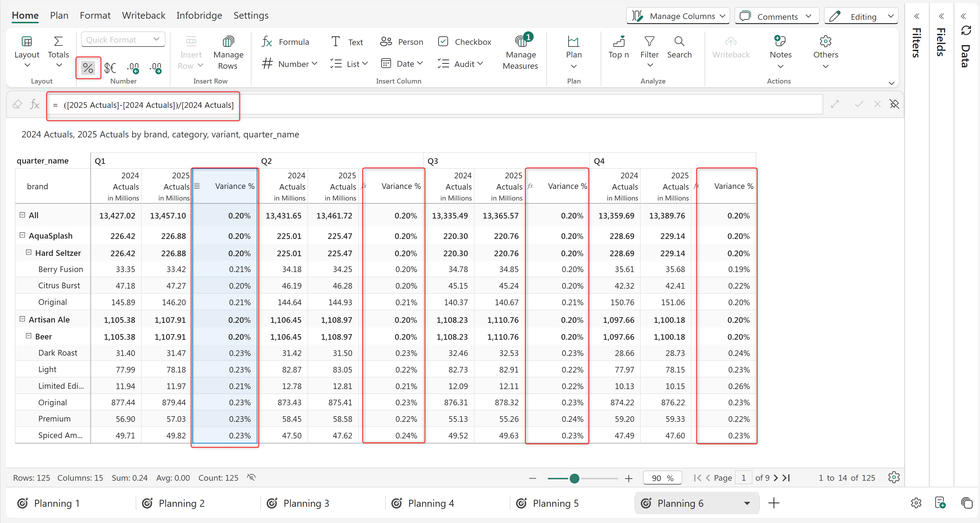
Task: Unpin the formula bar
Action: [894, 104]
